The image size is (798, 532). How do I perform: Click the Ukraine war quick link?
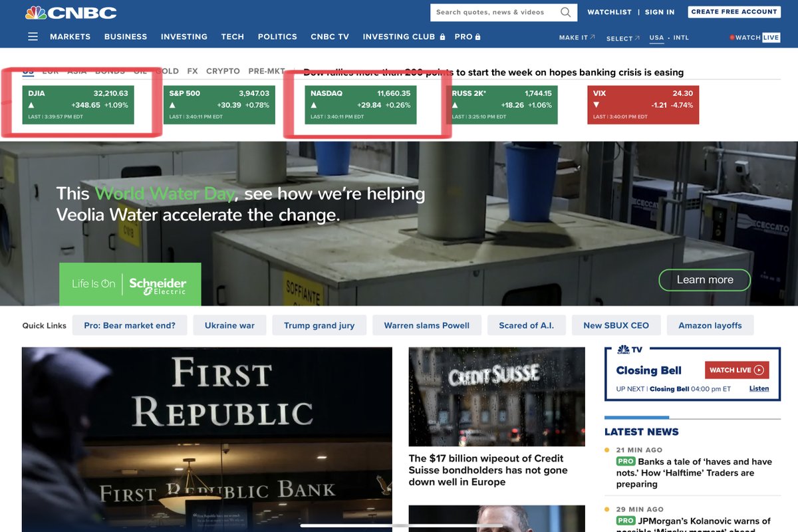coord(229,325)
